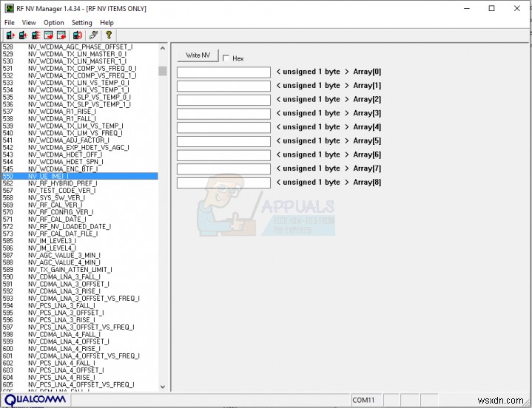Select NV_TEST_CODE_VER_I row
This screenshot has height=408, width=532.
(80, 191)
